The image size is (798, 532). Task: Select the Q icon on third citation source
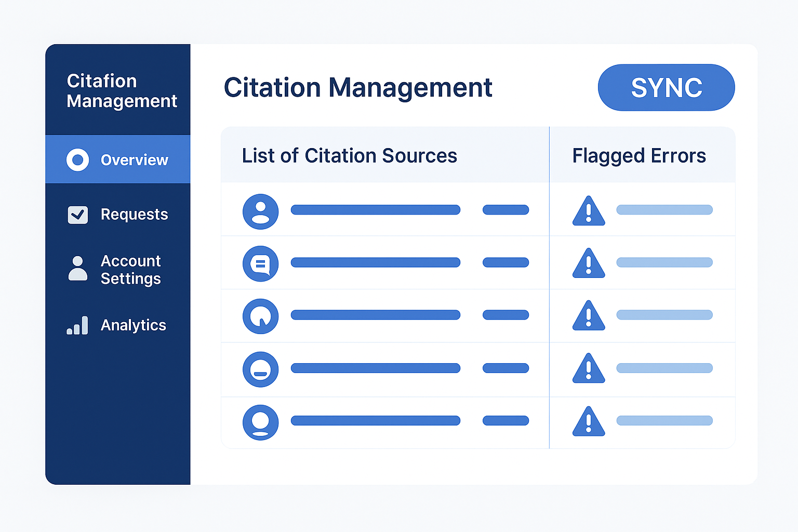click(260, 316)
